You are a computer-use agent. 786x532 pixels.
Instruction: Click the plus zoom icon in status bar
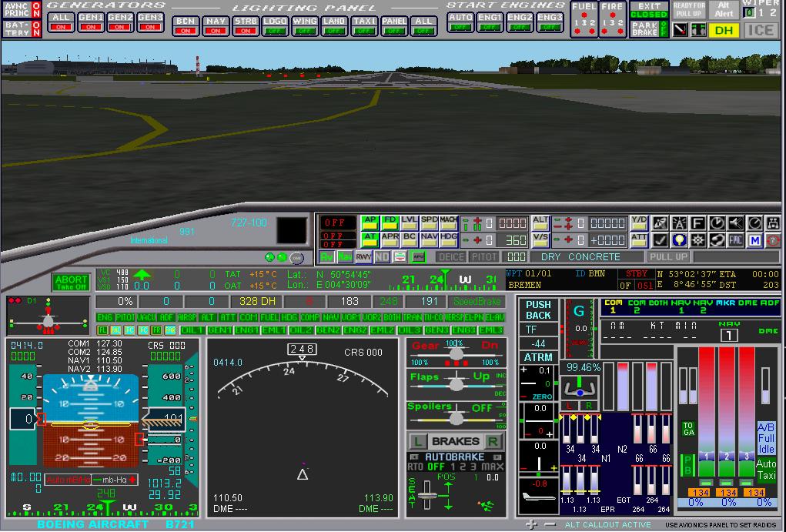(x=531, y=524)
